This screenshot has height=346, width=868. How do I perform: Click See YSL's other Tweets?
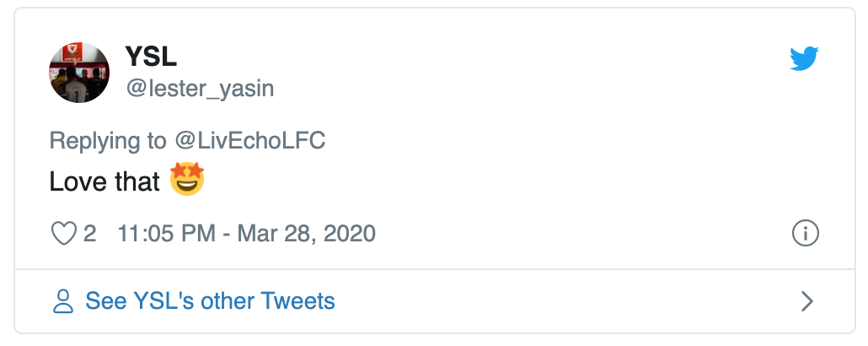point(210,301)
